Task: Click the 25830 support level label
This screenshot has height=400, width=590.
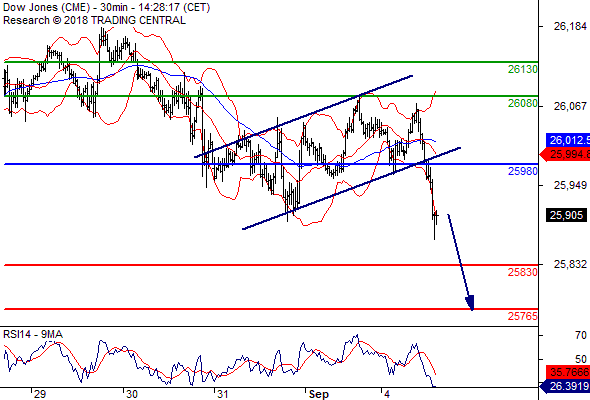Action: (x=522, y=272)
